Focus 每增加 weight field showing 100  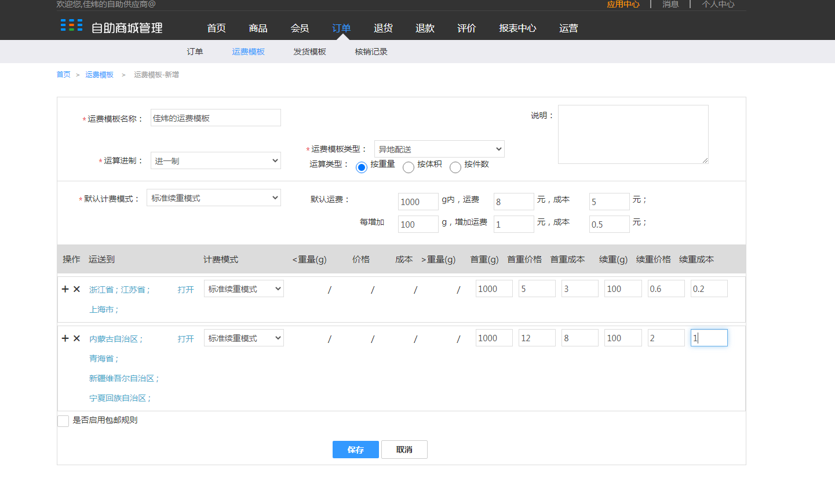point(418,224)
